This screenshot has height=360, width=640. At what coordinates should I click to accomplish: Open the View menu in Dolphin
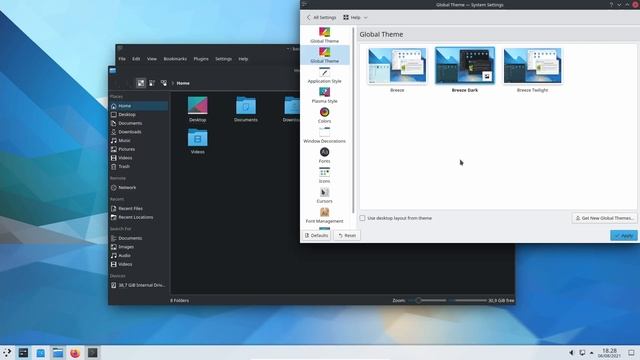click(152, 59)
